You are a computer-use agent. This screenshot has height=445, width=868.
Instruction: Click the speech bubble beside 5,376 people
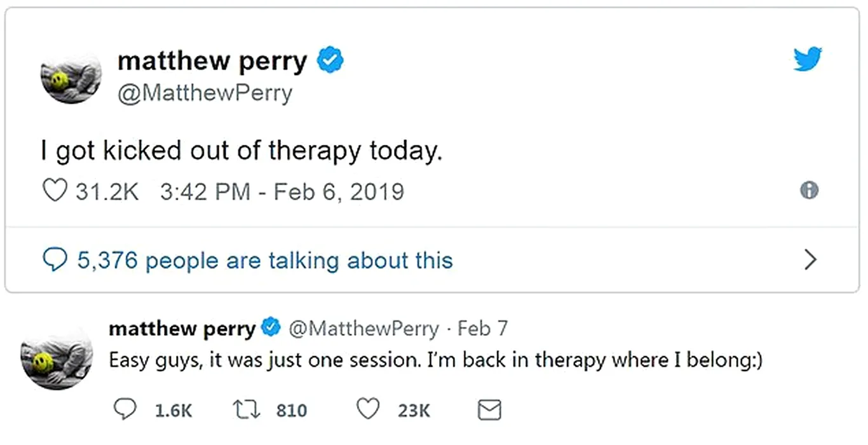(55, 259)
